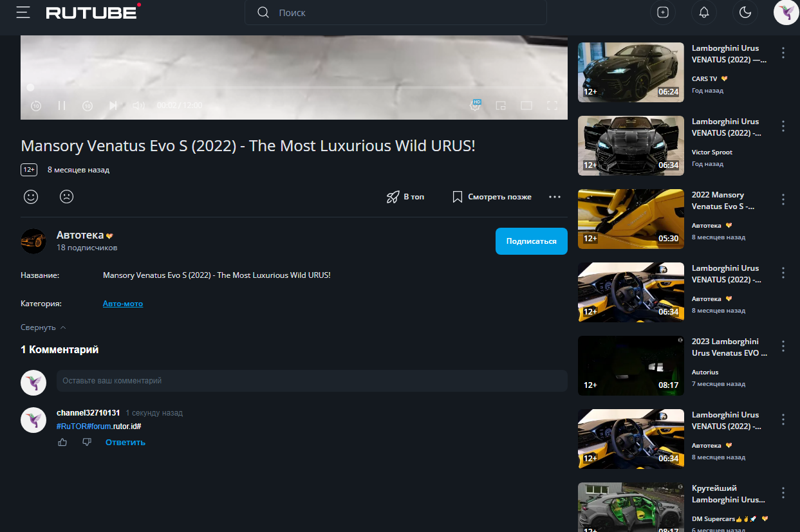Open the CARS TV channel name
Screen dimensions: 800x532
click(704, 79)
